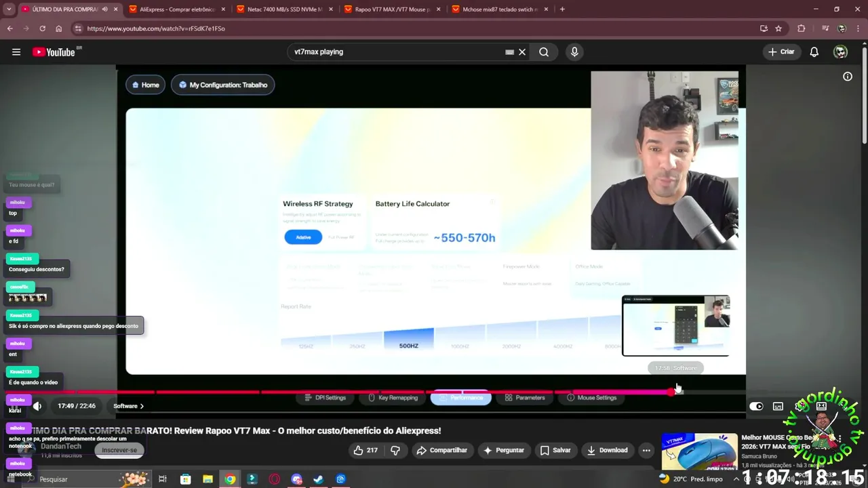The height and width of the screenshot is (488, 868).
Task: Like the video with 217 likes
Action: 366,450
